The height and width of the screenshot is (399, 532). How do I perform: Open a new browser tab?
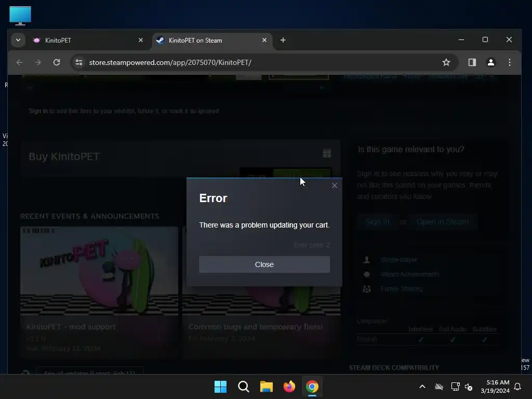click(x=283, y=40)
